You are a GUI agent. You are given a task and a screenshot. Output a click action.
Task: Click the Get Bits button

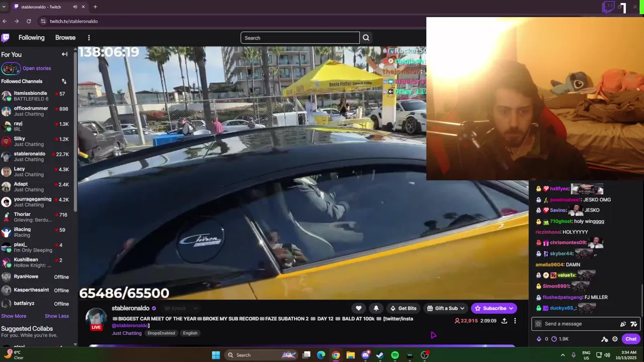click(404, 308)
